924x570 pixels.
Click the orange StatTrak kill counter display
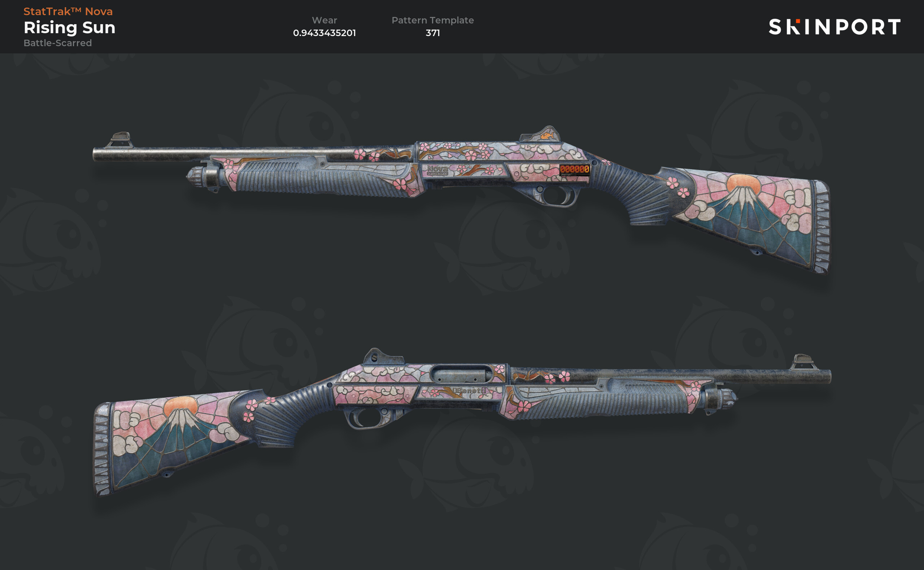[x=574, y=169]
